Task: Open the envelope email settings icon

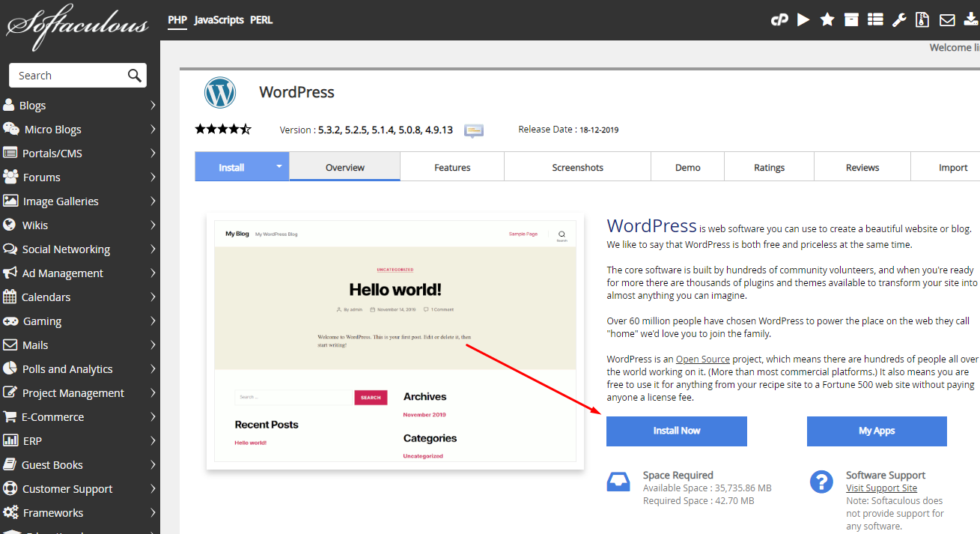Action: click(x=947, y=20)
